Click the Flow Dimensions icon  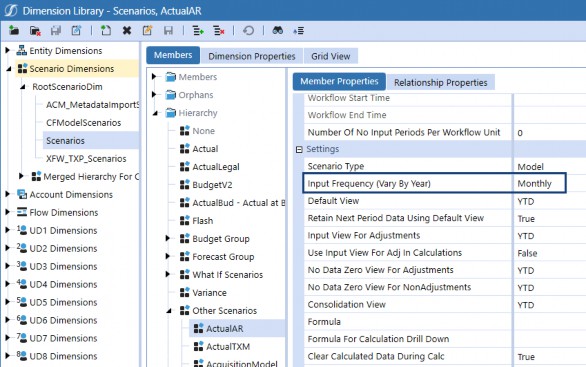point(22,212)
